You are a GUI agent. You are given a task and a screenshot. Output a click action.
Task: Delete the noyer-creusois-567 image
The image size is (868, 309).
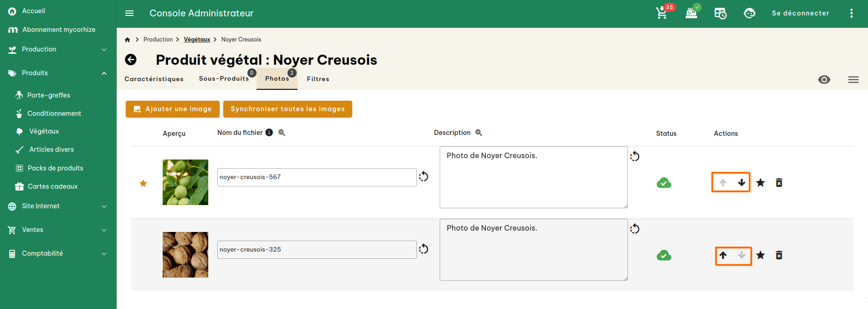tap(779, 183)
